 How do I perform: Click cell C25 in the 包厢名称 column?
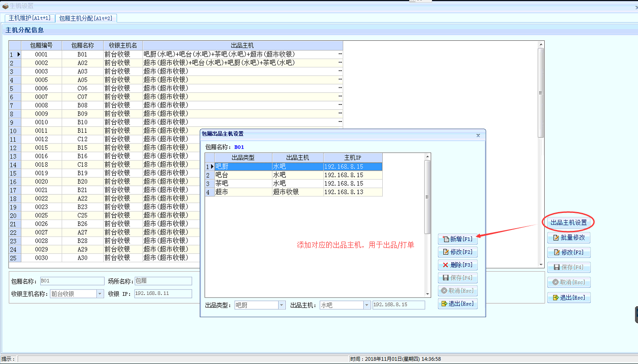(x=83, y=216)
